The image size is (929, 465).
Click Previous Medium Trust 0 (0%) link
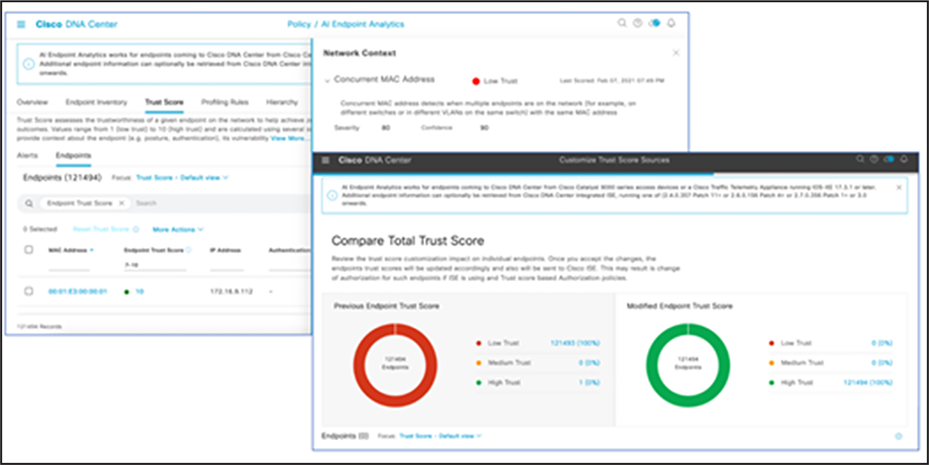coord(588,363)
